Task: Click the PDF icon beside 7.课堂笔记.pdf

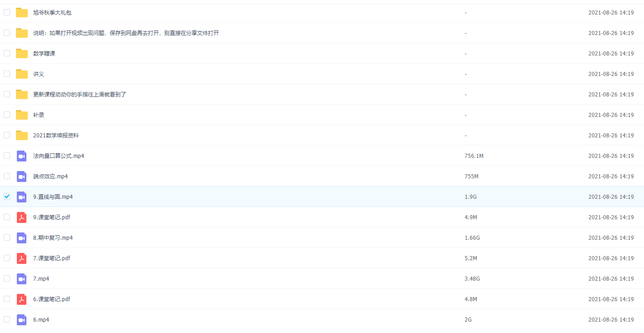Action: click(x=22, y=258)
